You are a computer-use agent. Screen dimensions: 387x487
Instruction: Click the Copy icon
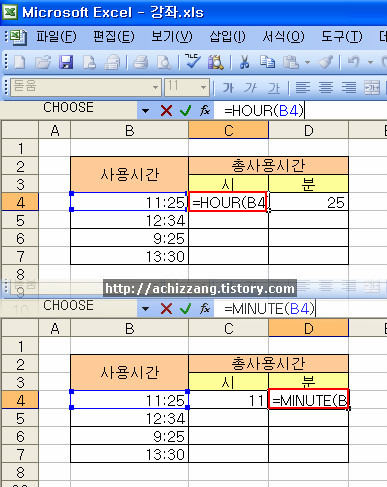tap(267, 62)
